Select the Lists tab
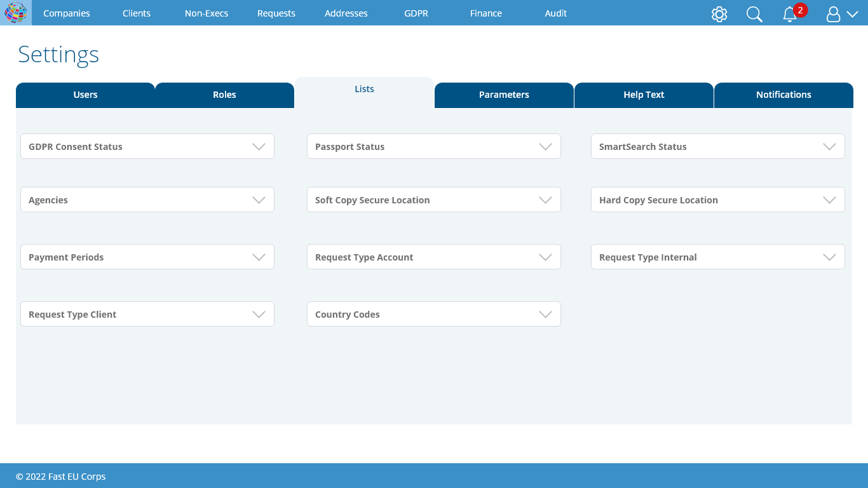The image size is (868, 488). [x=364, y=92]
